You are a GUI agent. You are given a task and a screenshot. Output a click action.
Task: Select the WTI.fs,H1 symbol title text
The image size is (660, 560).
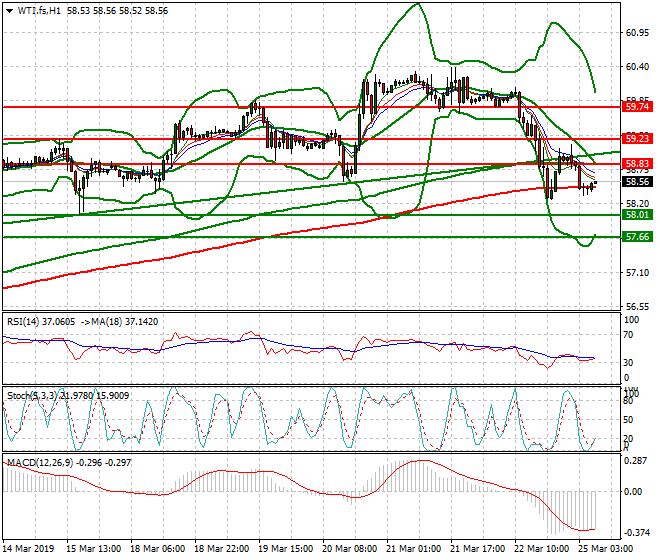39,11
